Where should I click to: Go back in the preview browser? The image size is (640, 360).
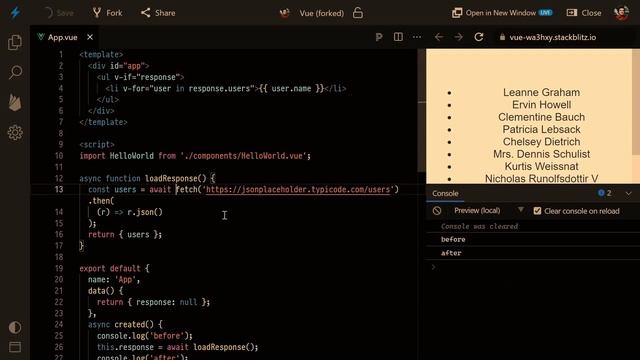(x=439, y=37)
